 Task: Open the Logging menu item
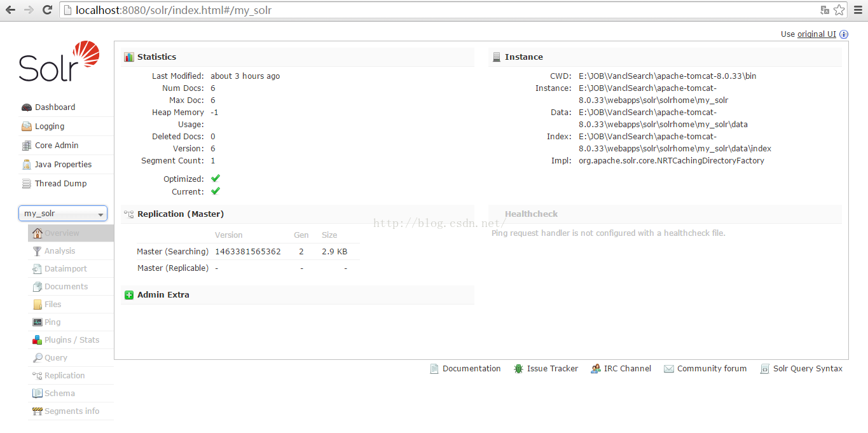(66, 127)
